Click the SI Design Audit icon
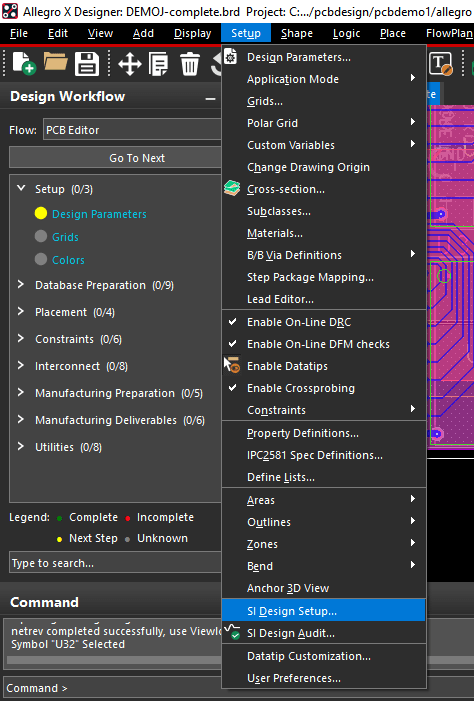Screen dimensions: 474x701 (x=233, y=632)
